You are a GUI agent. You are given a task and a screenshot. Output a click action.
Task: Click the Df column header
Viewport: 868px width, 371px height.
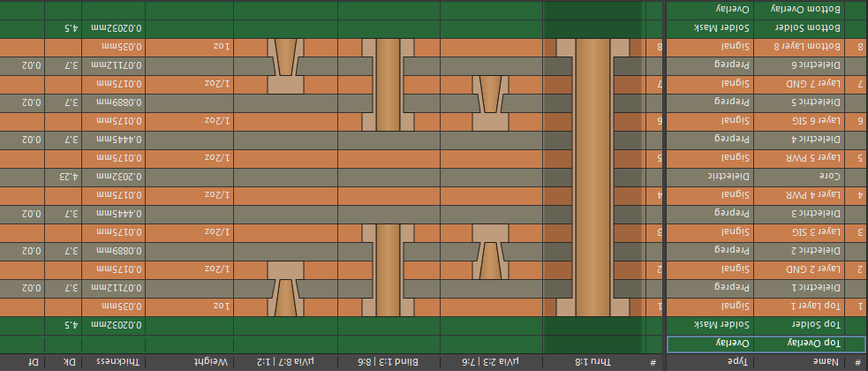[22, 362]
